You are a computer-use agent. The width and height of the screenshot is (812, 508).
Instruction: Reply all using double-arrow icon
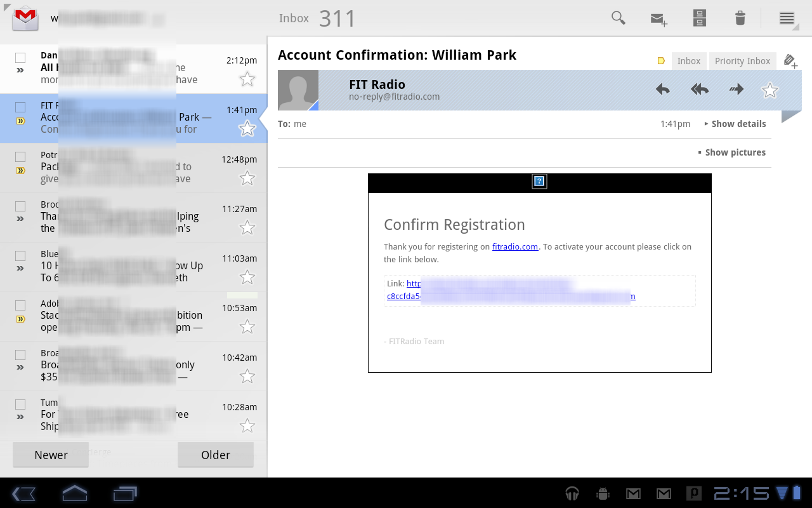pos(700,90)
